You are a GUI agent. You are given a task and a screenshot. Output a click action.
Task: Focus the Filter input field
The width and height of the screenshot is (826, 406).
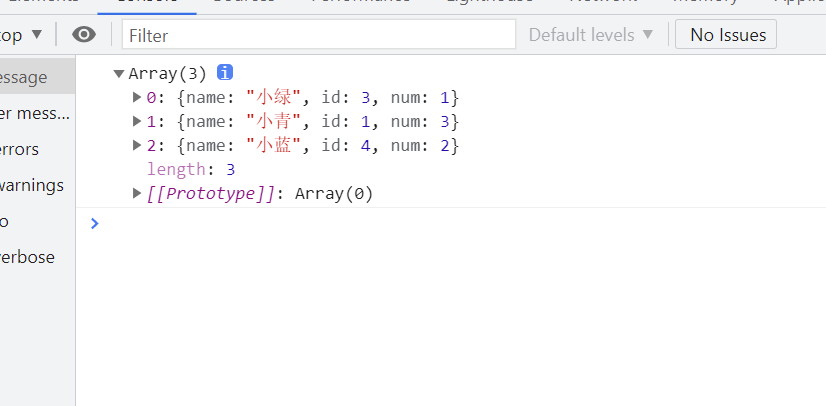tap(318, 35)
